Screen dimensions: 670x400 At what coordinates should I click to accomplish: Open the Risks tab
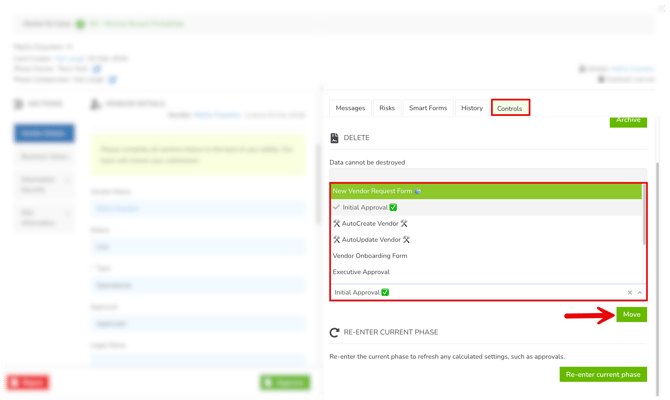(x=387, y=108)
